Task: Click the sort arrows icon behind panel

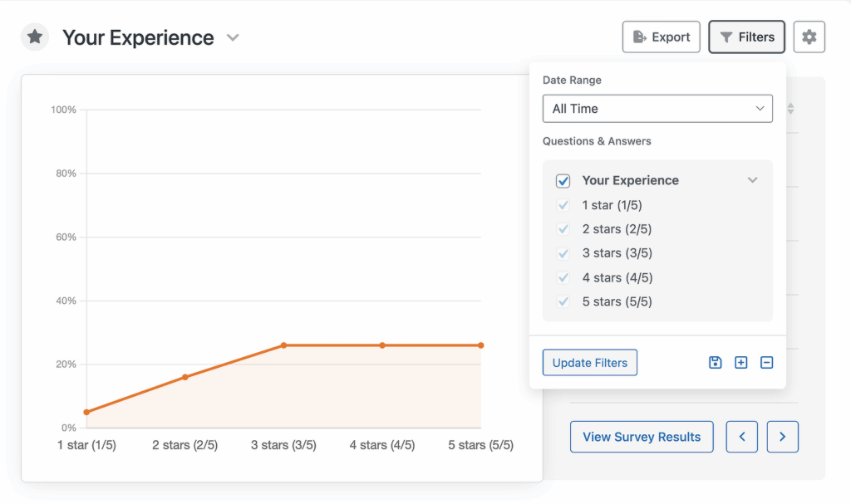Action: point(790,109)
